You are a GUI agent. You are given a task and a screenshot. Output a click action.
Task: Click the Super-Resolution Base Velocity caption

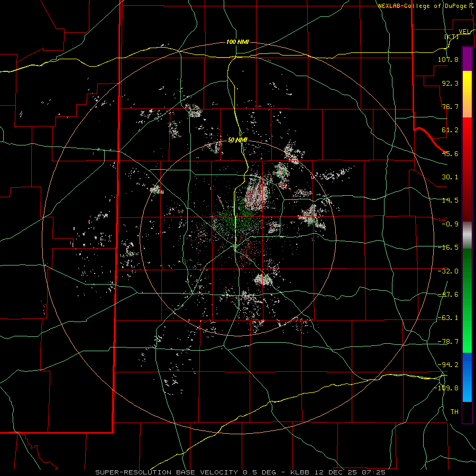pyautogui.click(x=241, y=472)
